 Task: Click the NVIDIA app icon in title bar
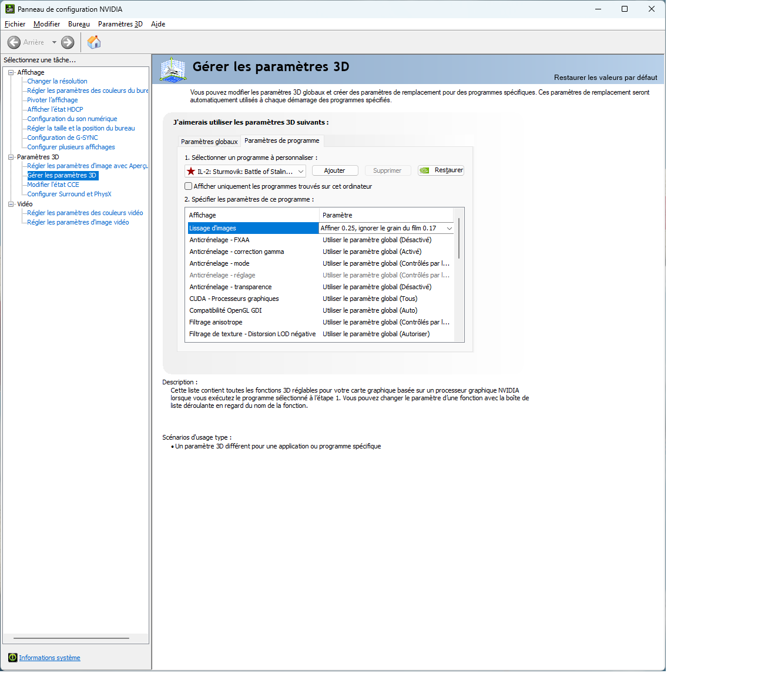9,9
